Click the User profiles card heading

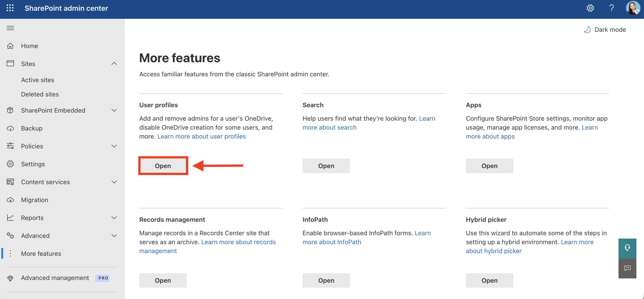coord(158,105)
